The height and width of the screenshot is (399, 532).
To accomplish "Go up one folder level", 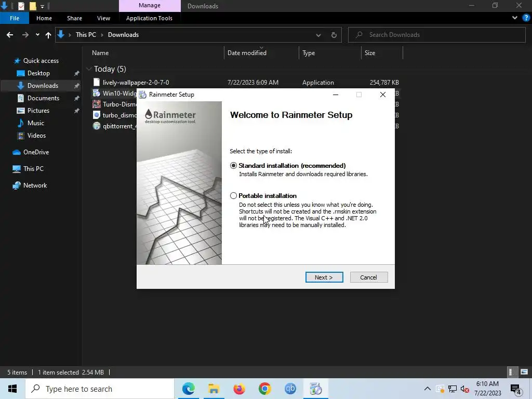I will [x=48, y=35].
